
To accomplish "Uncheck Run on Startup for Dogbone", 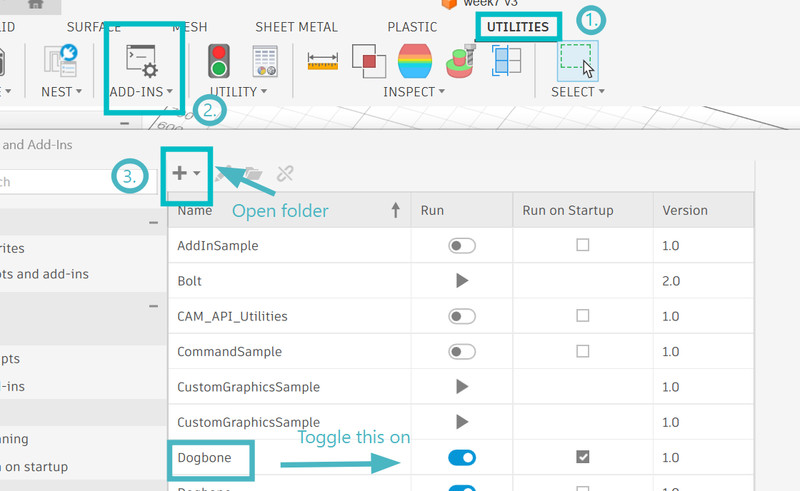I will coord(583,457).
